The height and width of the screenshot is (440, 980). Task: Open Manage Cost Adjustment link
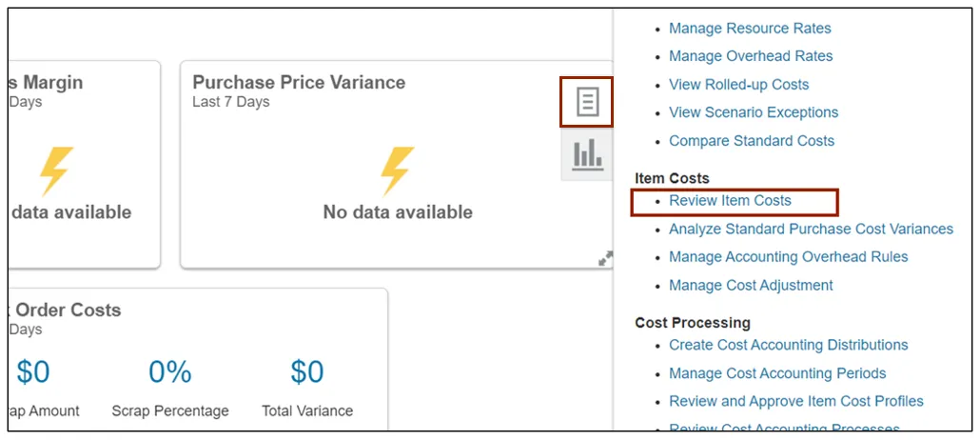(751, 285)
